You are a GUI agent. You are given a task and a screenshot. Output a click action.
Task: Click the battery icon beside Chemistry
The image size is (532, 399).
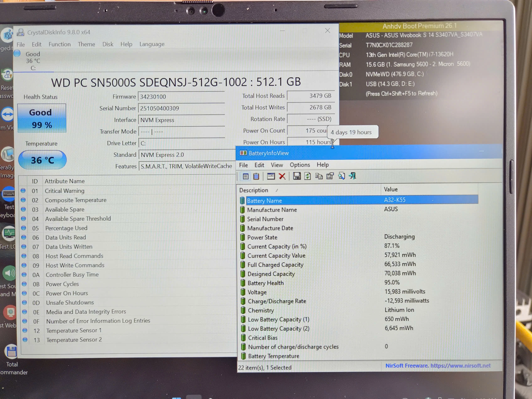[x=243, y=310]
